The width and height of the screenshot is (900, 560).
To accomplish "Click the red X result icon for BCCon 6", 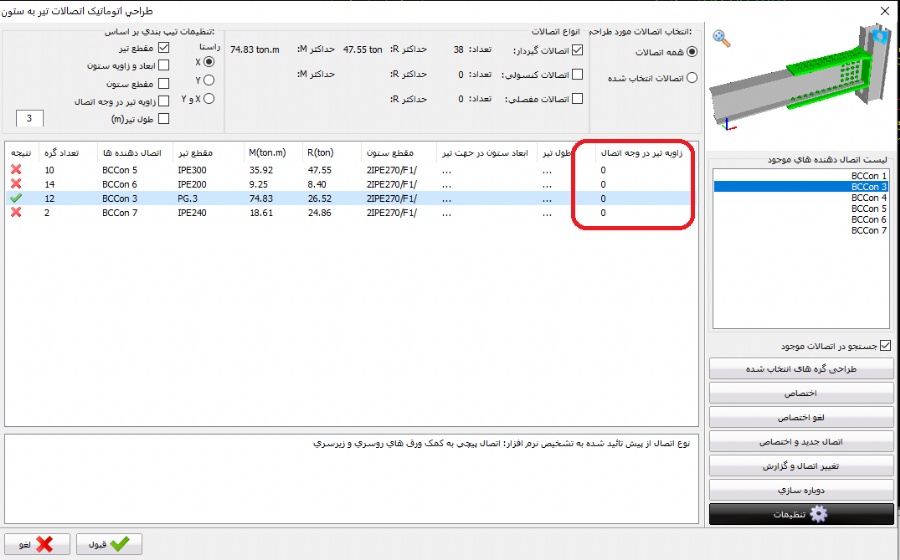I will pyautogui.click(x=16, y=184).
